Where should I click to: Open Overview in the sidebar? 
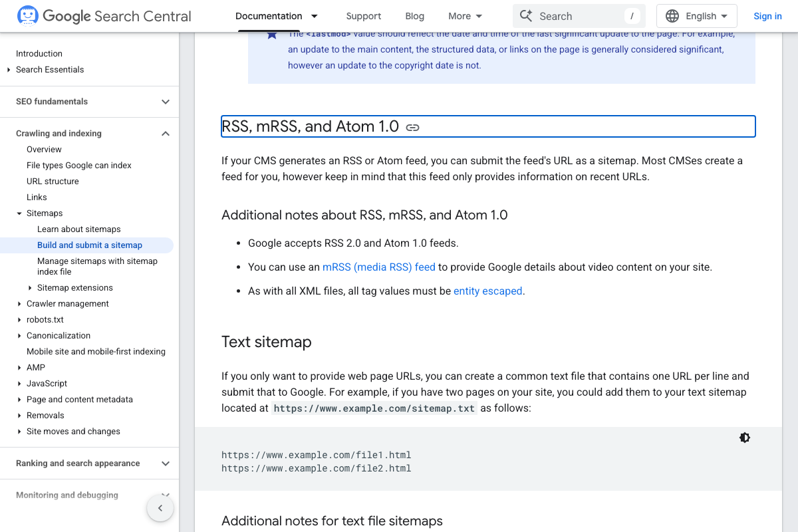(44, 150)
